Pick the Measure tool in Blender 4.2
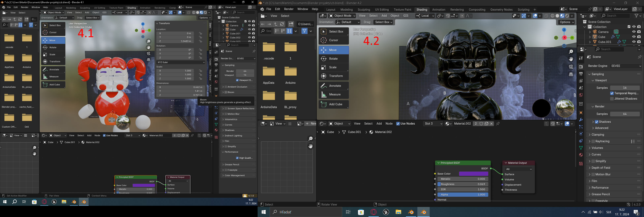Screen dimensions: 644x217 333,94
